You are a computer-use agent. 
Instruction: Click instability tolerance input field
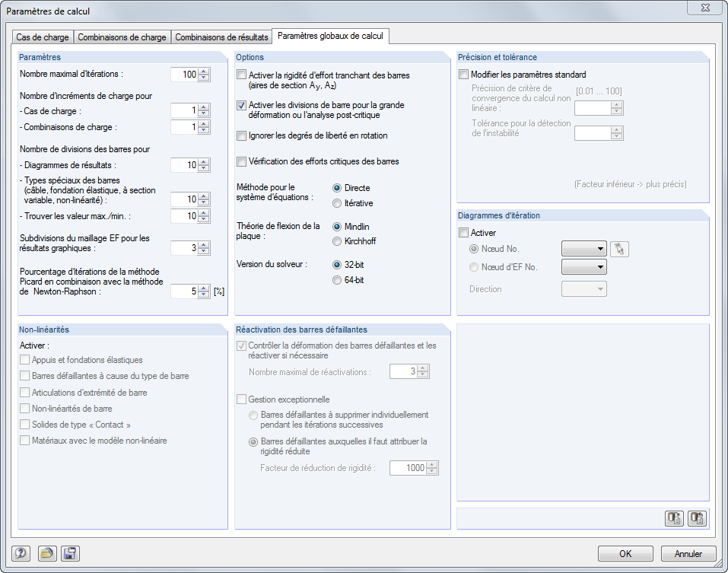pos(593,133)
